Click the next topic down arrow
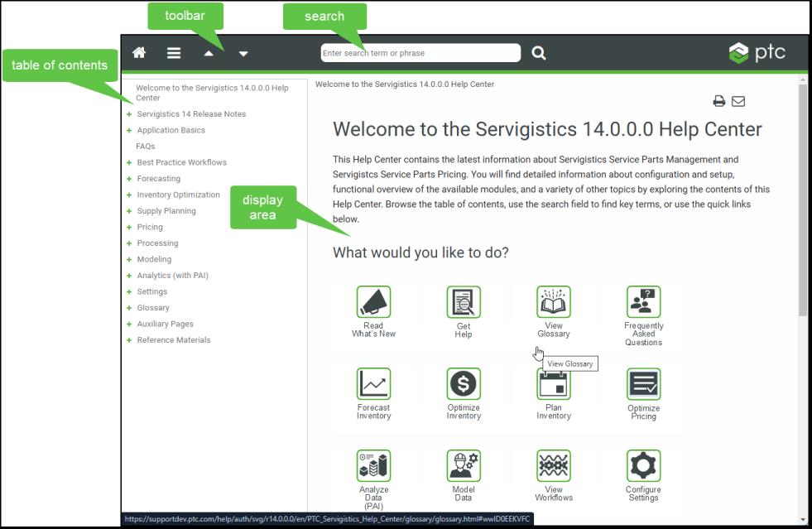812x529 pixels. coord(243,53)
